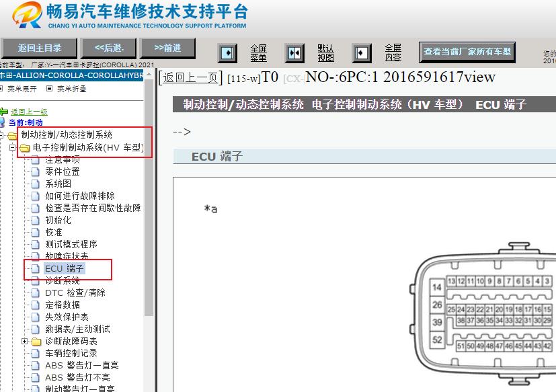This screenshot has width=556, height=392.
Task: Open ABS 警告灯一直亮 page
Action: pyautogui.click(x=82, y=365)
